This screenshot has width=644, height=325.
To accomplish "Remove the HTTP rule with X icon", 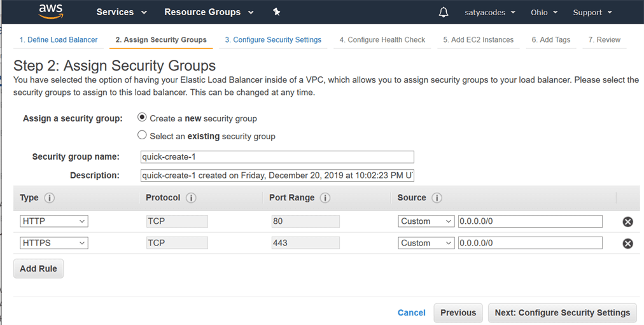I will coord(627,221).
